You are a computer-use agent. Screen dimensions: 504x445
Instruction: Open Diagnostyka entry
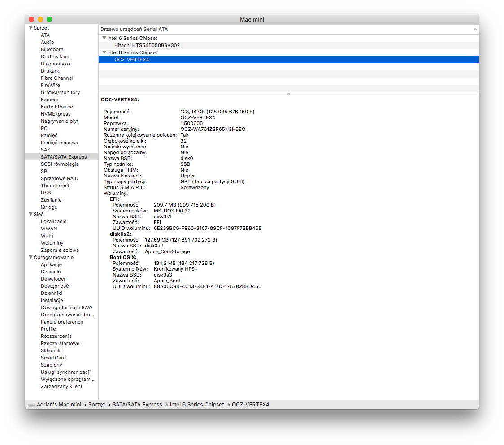point(55,64)
